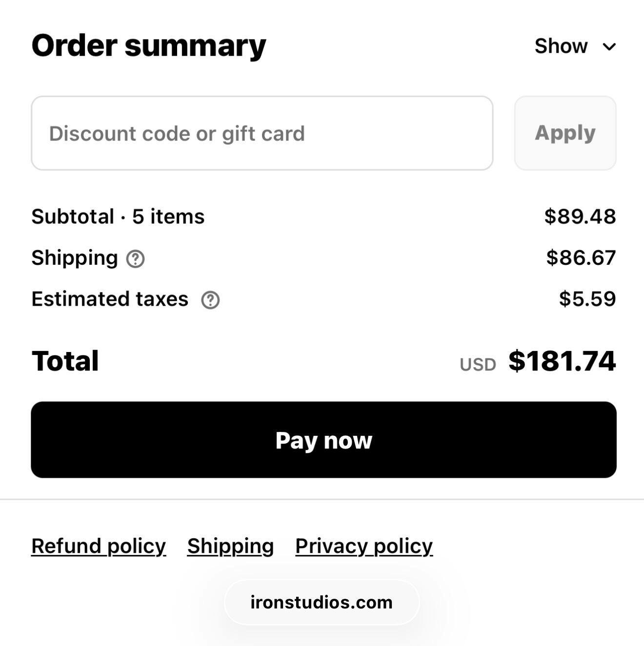The height and width of the screenshot is (646, 644).
Task: Click the $181.74 total amount
Action: (562, 361)
